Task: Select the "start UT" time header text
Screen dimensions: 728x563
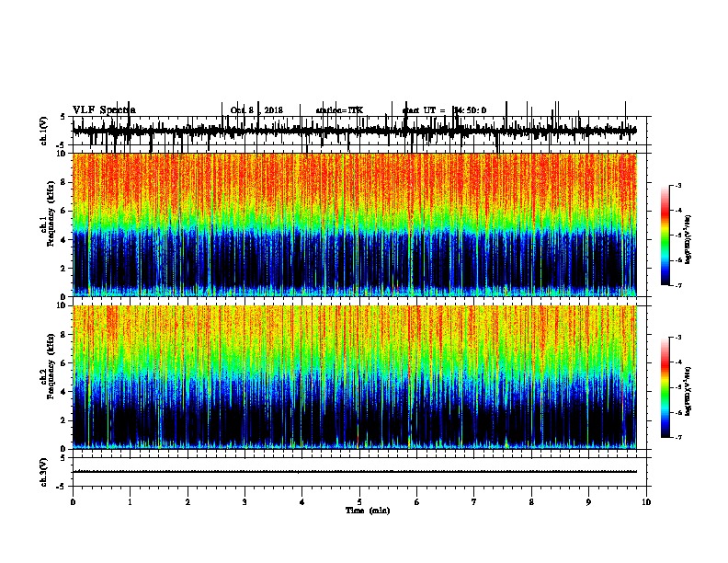Action: 444,110
